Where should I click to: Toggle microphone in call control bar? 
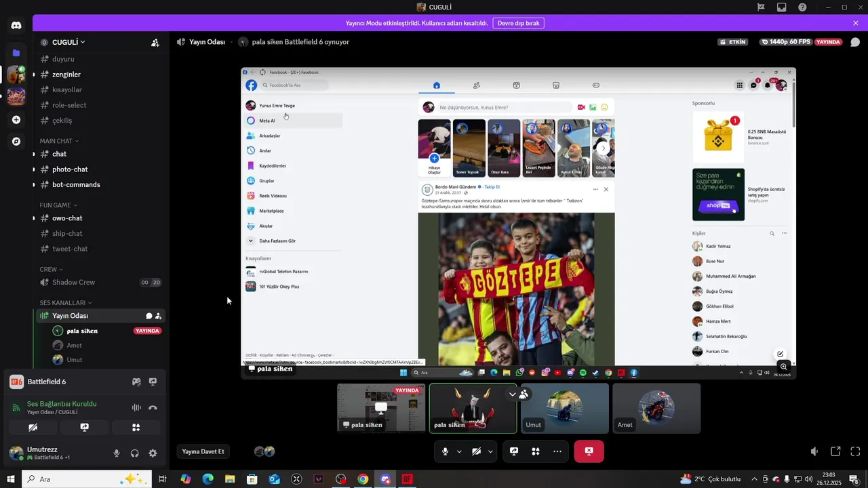click(446, 451)
